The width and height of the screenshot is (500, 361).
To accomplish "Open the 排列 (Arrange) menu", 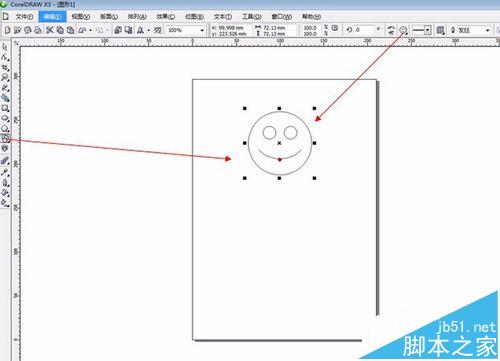I will [x=137, y=16].
